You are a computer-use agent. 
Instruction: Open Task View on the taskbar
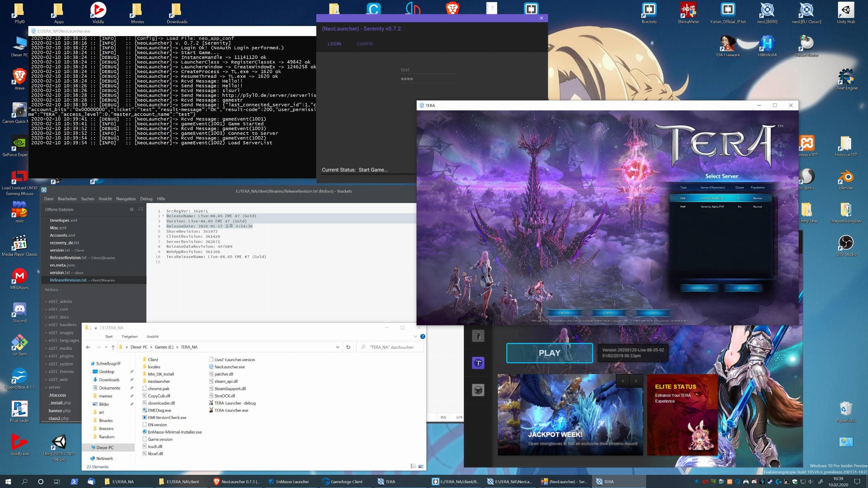click(57, 481)
